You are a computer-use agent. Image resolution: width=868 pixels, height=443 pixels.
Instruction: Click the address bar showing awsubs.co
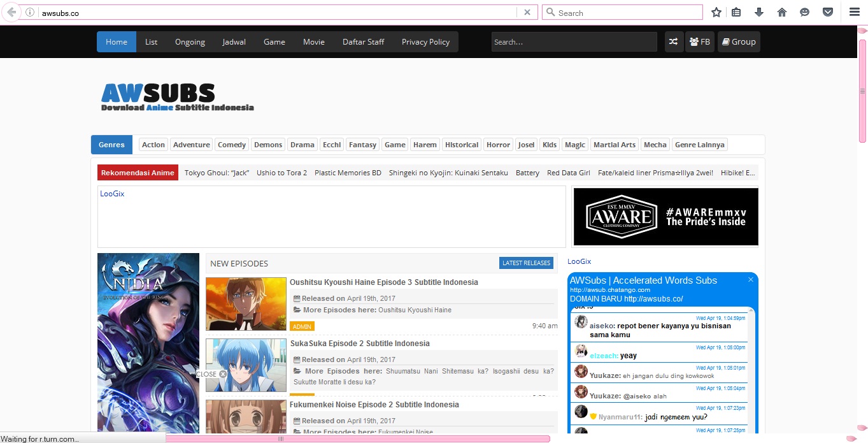pos(277,12)
